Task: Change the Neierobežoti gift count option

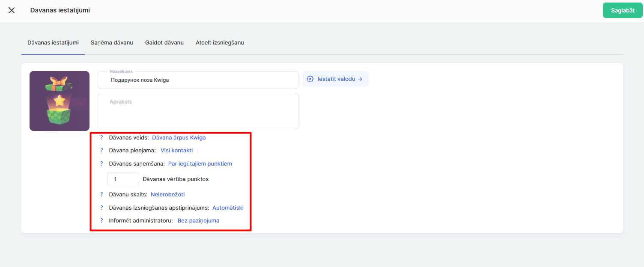Action: [167, 195]
